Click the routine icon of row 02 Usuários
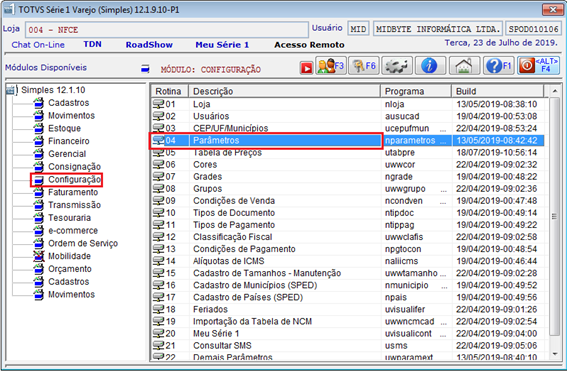Screen dimensions: 567x372 158,116
